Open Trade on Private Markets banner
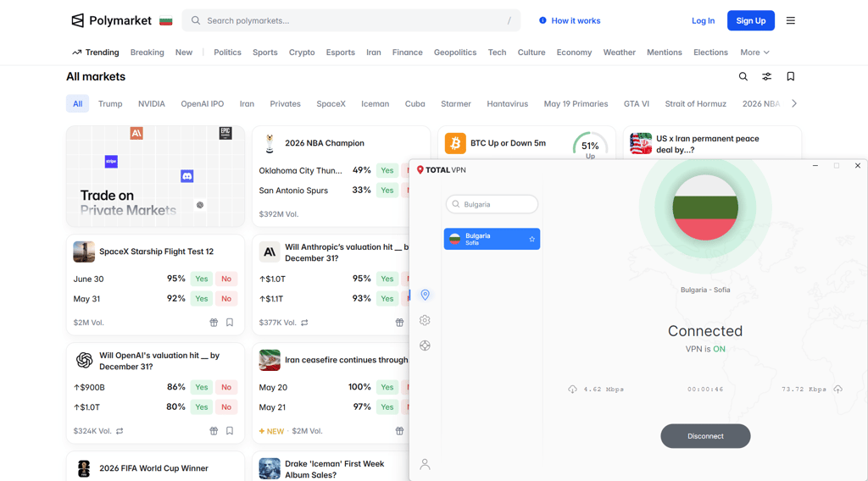868x481 pixels. coord(156,176)
